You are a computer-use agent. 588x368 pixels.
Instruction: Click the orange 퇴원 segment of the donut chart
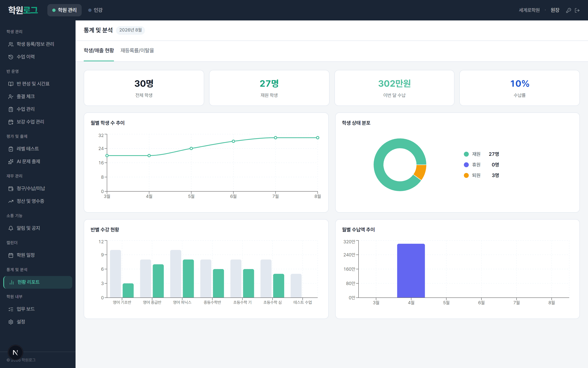click(421, 172)
